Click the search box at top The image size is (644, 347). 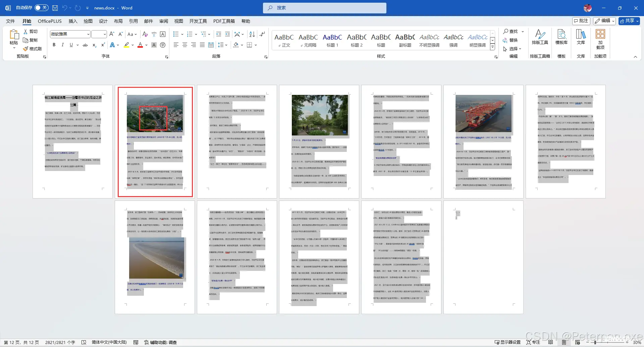point(325,8)
